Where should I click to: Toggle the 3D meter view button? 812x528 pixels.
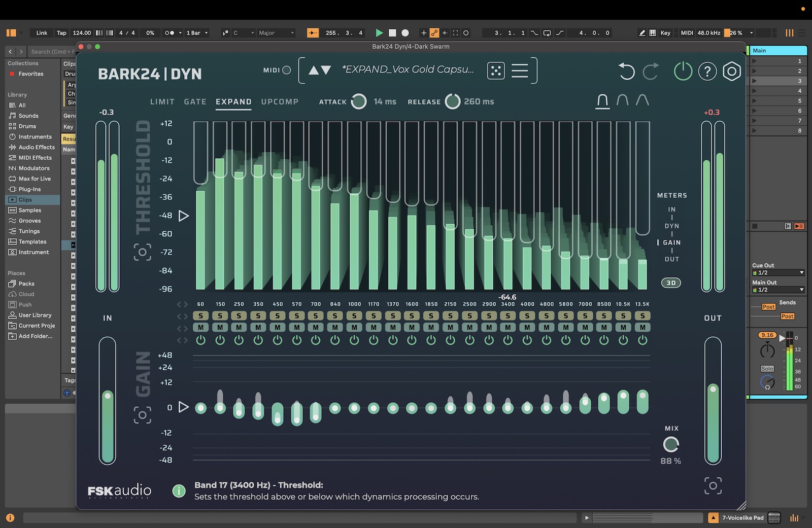coord(671,283)
